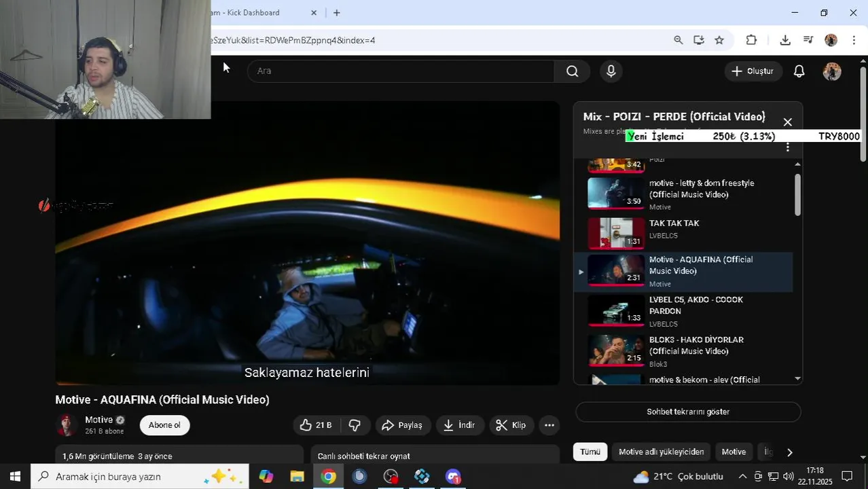The height and width of the screenshot is (489, 868).
Task: Select Motive - AQUAFINA playlist item
Action: tap(683, 272)
